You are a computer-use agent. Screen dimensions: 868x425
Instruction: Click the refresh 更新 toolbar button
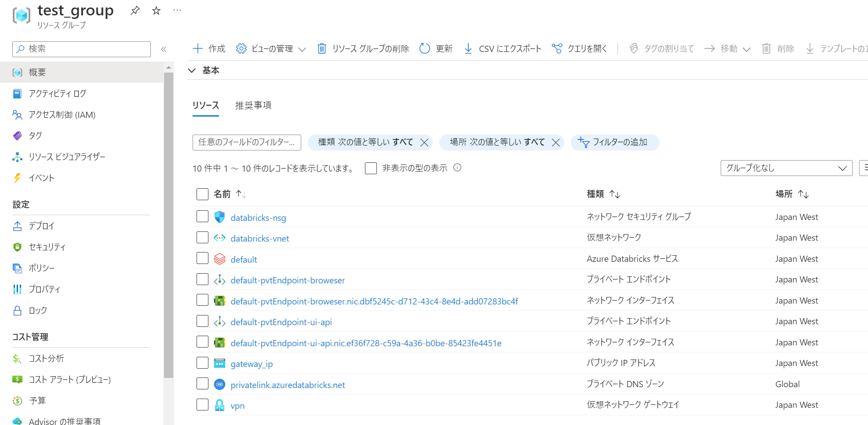click(x=436, y=48)
